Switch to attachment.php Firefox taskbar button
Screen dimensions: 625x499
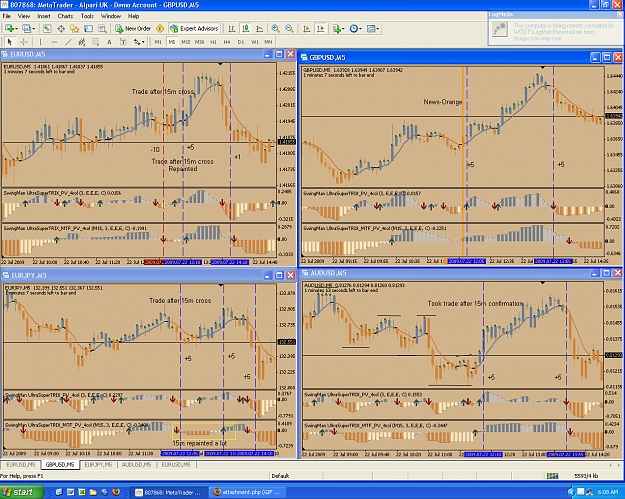248,492
